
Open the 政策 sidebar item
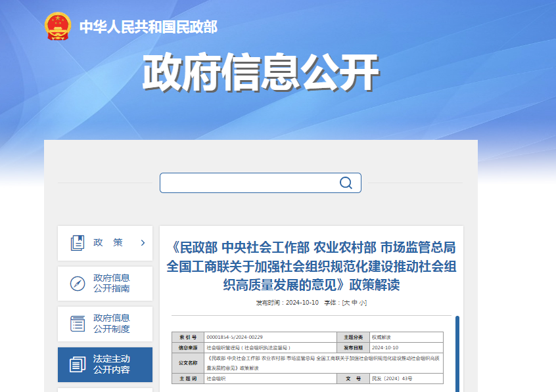[105, 243]
